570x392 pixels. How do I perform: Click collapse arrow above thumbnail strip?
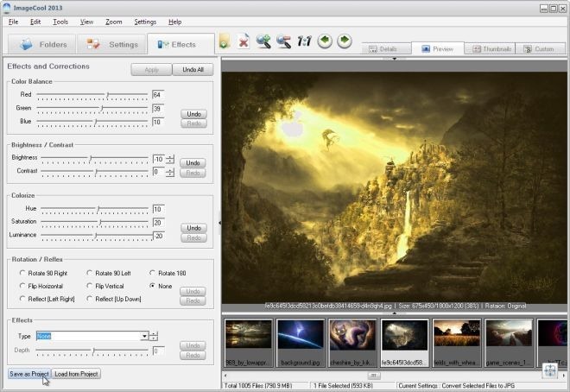click(394, 313)
